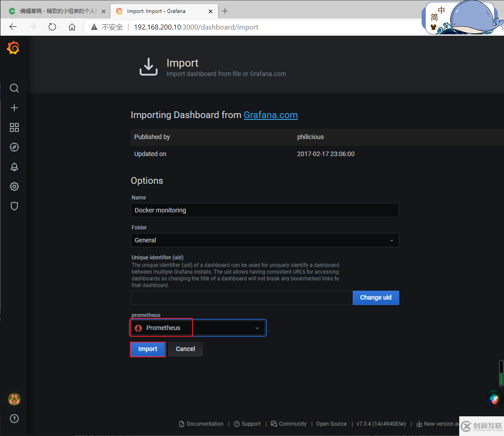Open the Grafana home logo
The width and height of the screenshot is (504, 436).
13,48
